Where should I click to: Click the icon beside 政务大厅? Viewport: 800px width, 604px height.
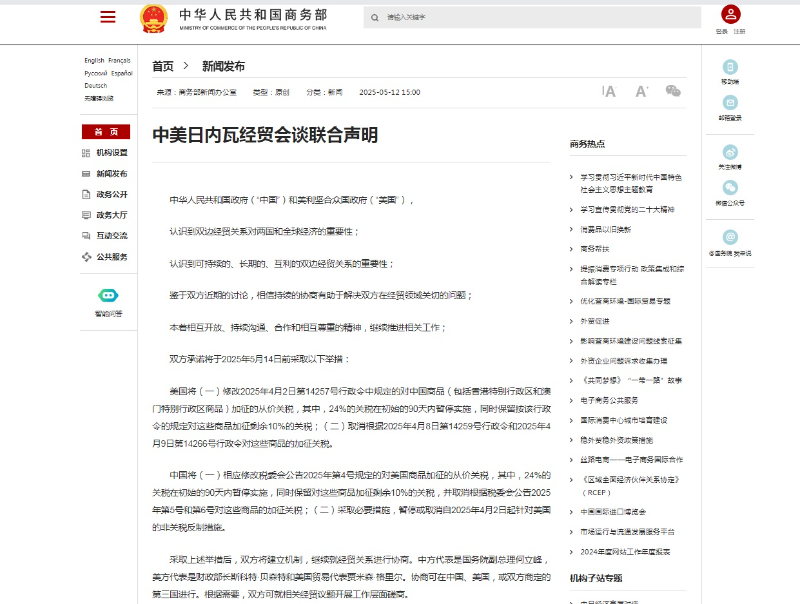(86, 215)
